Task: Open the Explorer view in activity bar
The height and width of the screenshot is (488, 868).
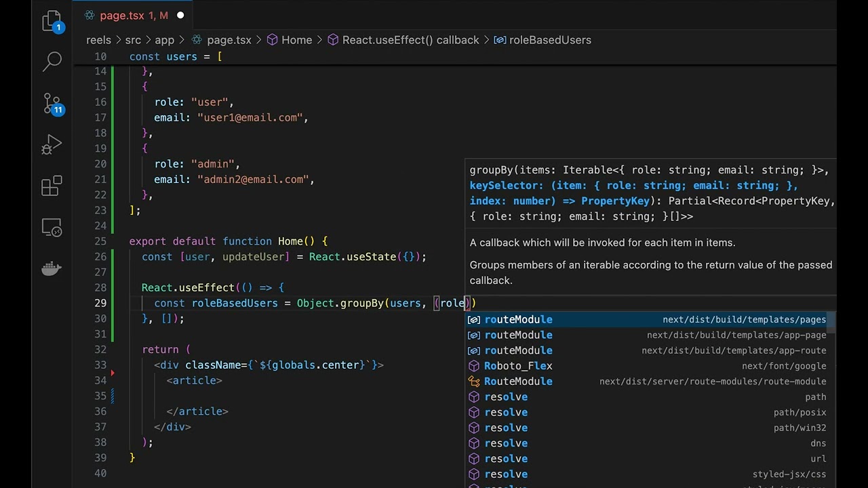Action: click(52, 22)
